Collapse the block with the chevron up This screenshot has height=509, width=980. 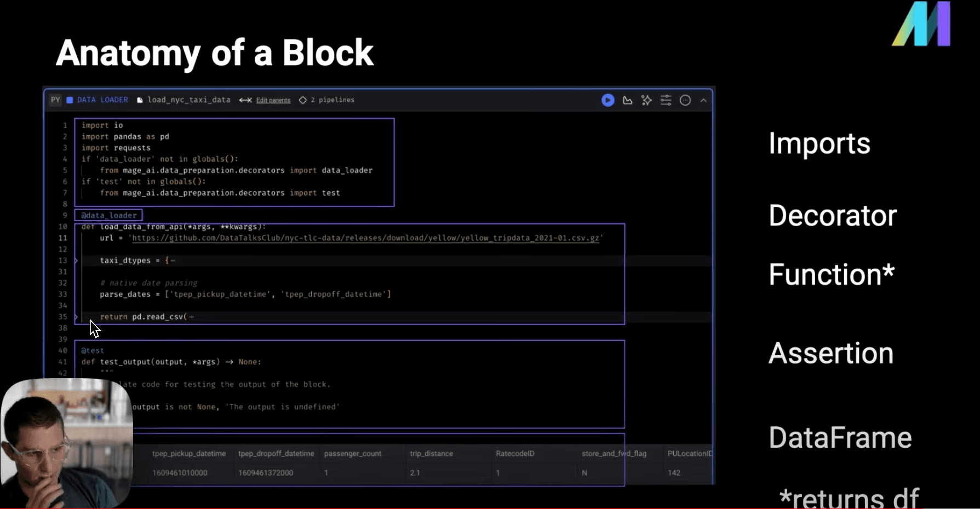(703, 100)
